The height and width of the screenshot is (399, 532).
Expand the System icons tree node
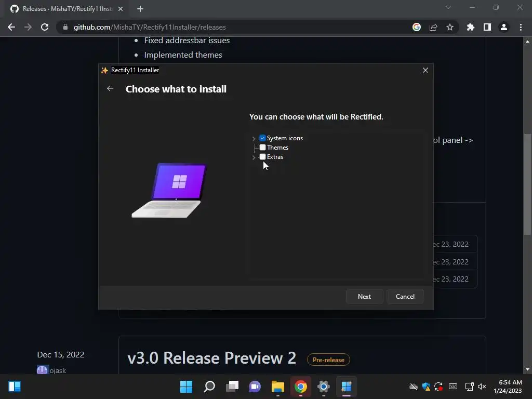coord(254,138)
